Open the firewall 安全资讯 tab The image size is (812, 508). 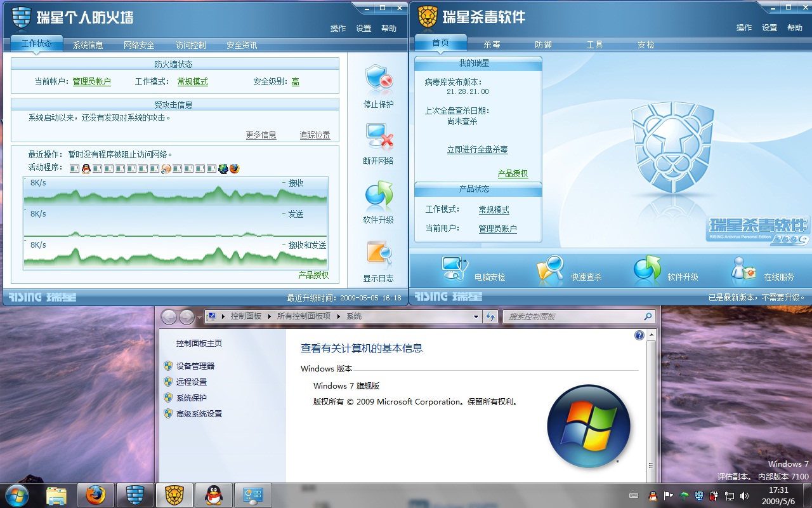pos(242,45)
